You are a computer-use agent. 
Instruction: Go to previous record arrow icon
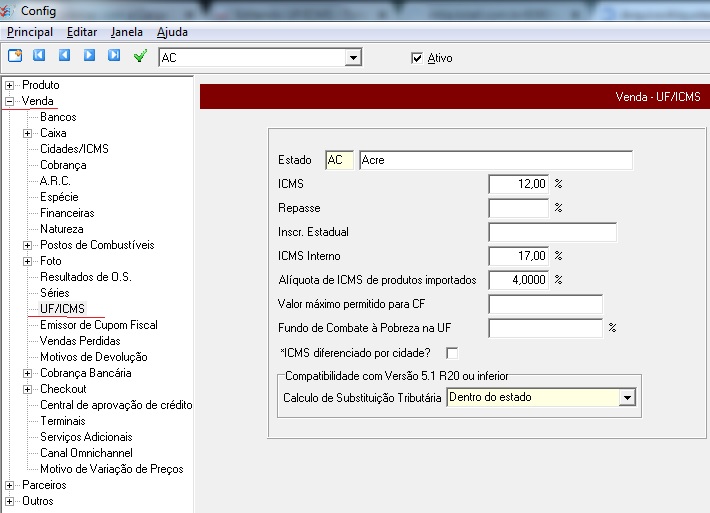pyautogui.click(x=64, y=56)
